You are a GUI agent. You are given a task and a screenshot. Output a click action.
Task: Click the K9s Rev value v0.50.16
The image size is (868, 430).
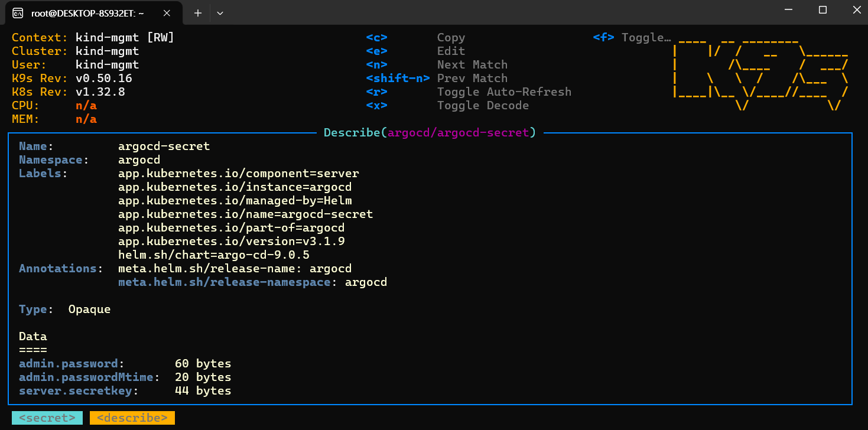tap(103, 79)
